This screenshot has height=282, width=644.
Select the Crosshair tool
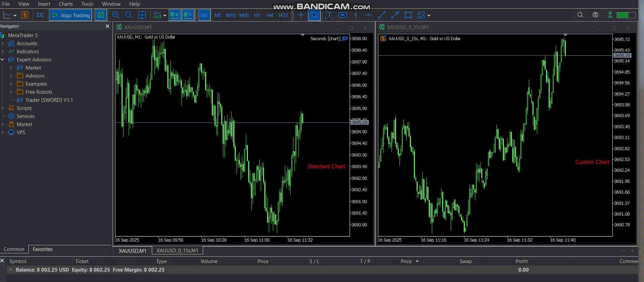[x=301, y=15]
